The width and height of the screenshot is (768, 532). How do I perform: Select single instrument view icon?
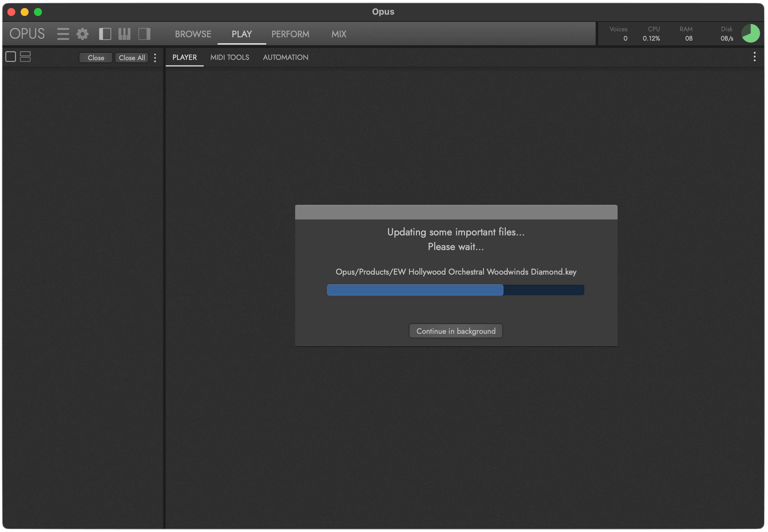pyautogui.click(x=10, y=57)
